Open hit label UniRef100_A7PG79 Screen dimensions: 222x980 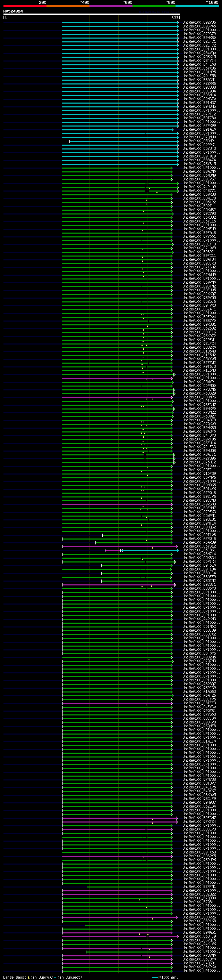(x=199, y=34)
